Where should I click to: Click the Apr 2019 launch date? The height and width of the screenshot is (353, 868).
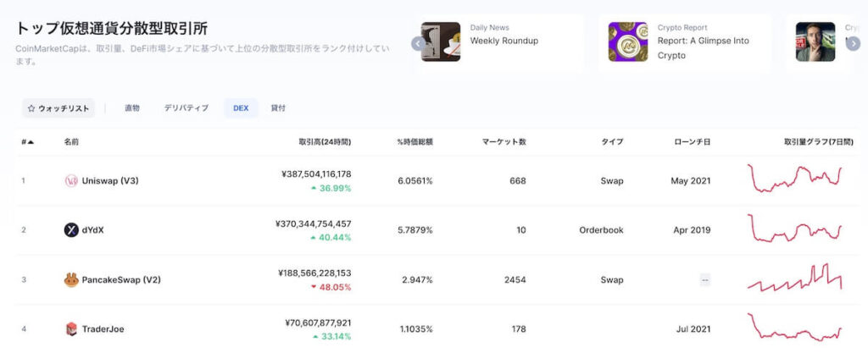[692, 229]
